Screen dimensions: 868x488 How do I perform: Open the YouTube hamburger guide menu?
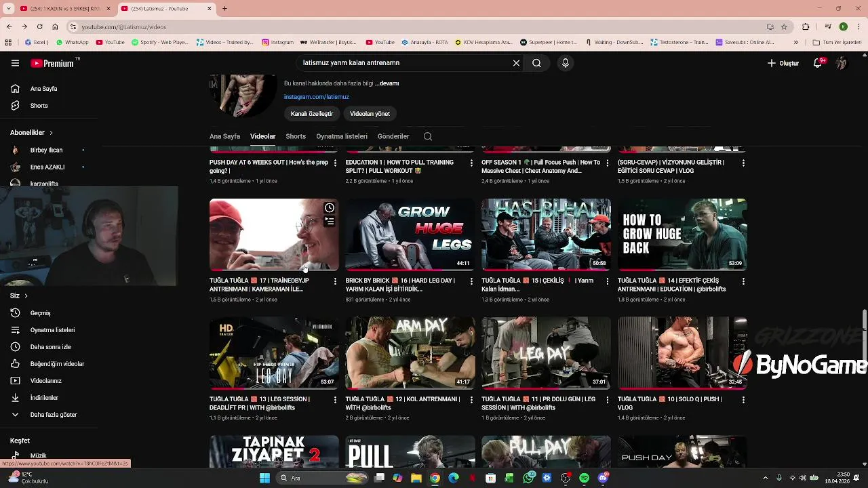(15, 63)
